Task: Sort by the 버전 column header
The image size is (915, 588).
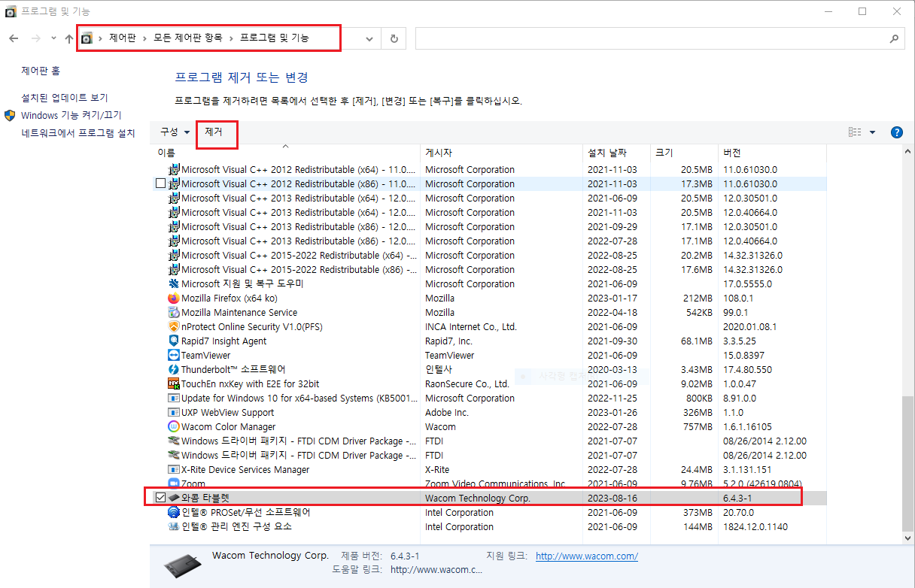Action: [x=771, y=153]
